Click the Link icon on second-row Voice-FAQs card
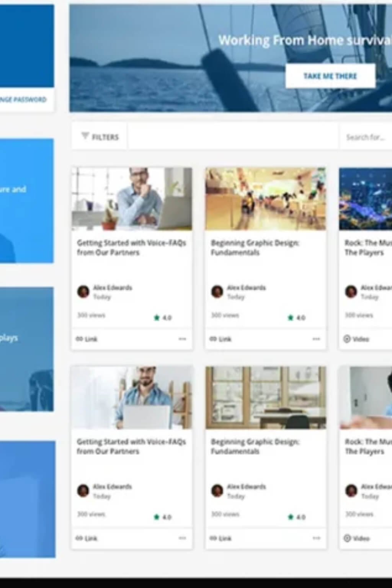392x588 pixels. pyautogui.click(x=79, y=538)
